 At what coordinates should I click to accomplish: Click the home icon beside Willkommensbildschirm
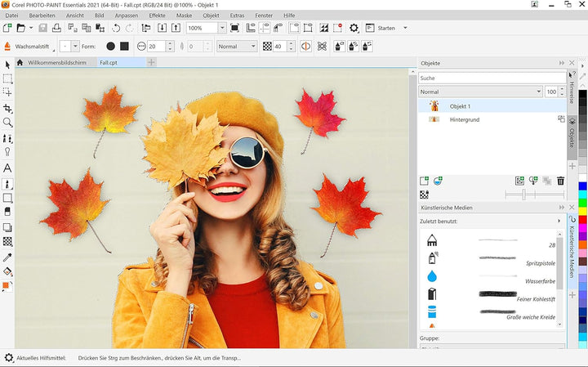(20, 62)
